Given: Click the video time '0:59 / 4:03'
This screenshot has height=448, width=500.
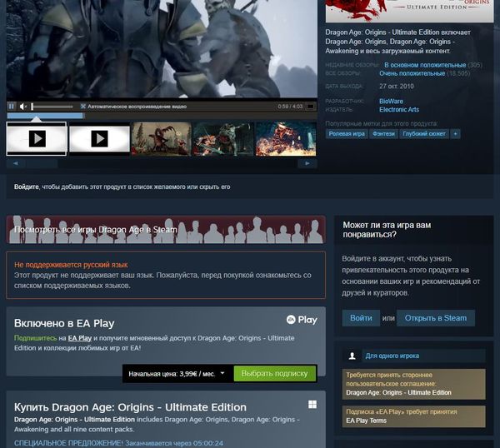Looking at the screenshot, I should pos(290,107).
